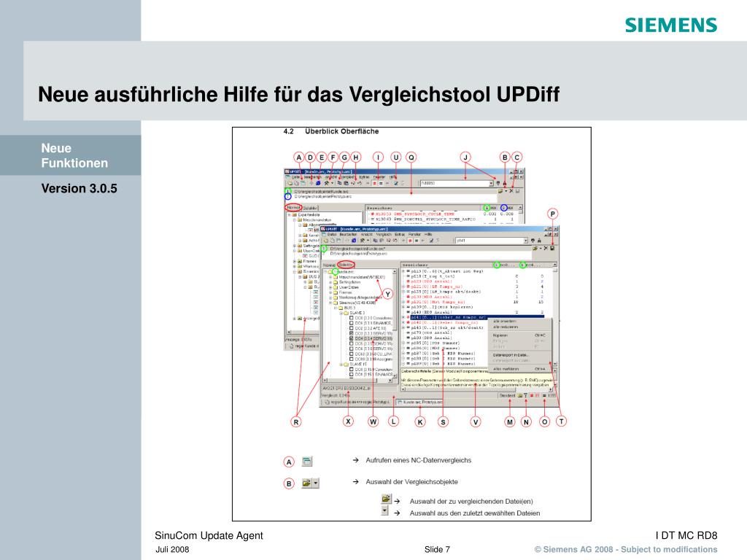747x560 pixels.
Task: Click first toolbar icon in back UPDiff window
Action: click(290, 183)
